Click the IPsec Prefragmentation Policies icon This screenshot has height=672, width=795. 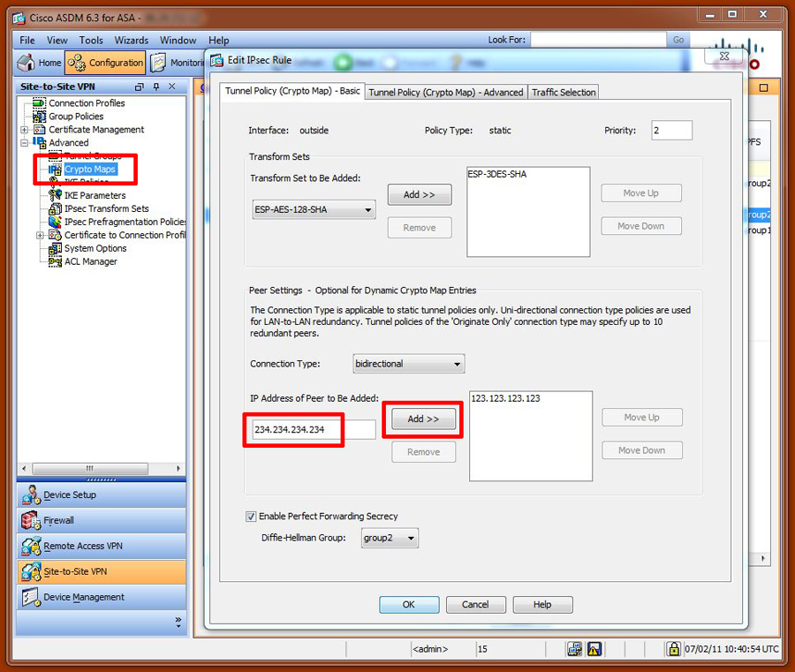coord(55,222)
